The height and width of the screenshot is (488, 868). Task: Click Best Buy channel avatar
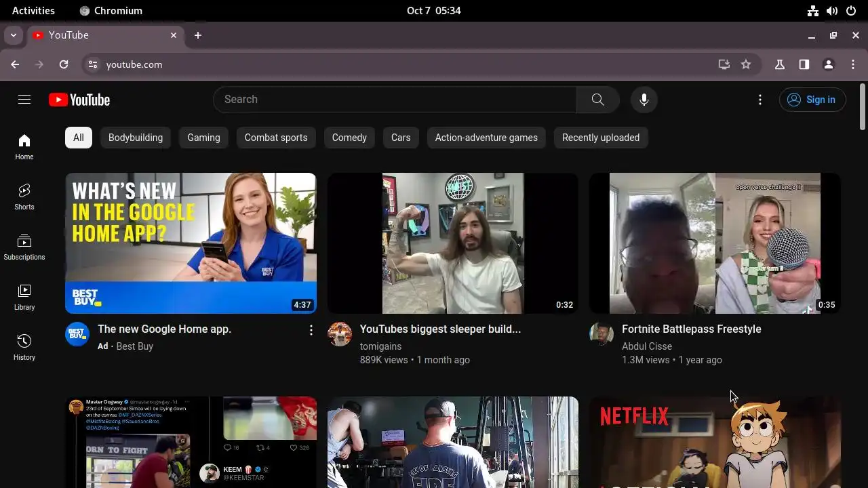(77, 334)
